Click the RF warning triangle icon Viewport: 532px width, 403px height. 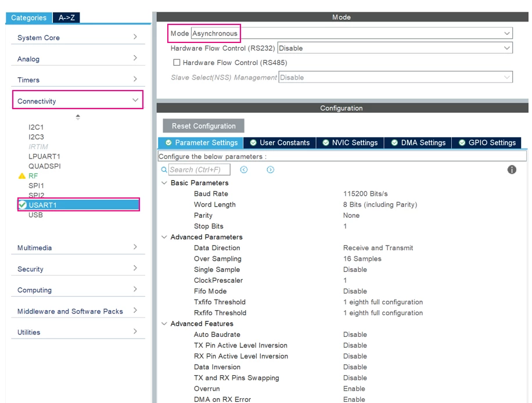[21, 176]
